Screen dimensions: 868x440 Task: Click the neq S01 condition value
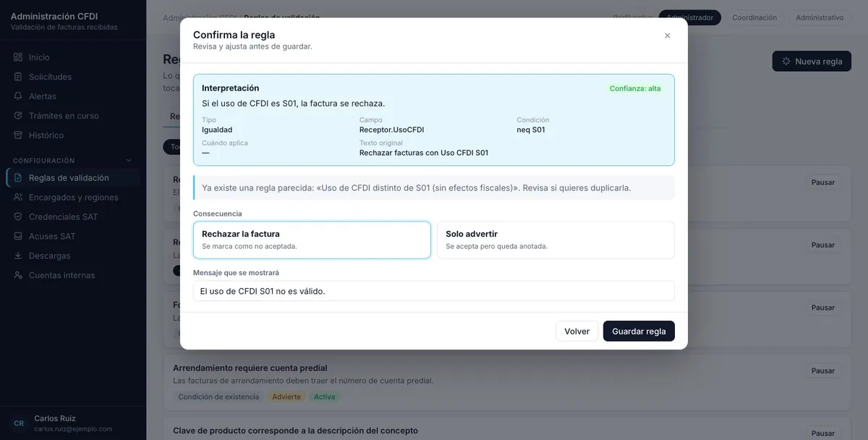point(531,130)
